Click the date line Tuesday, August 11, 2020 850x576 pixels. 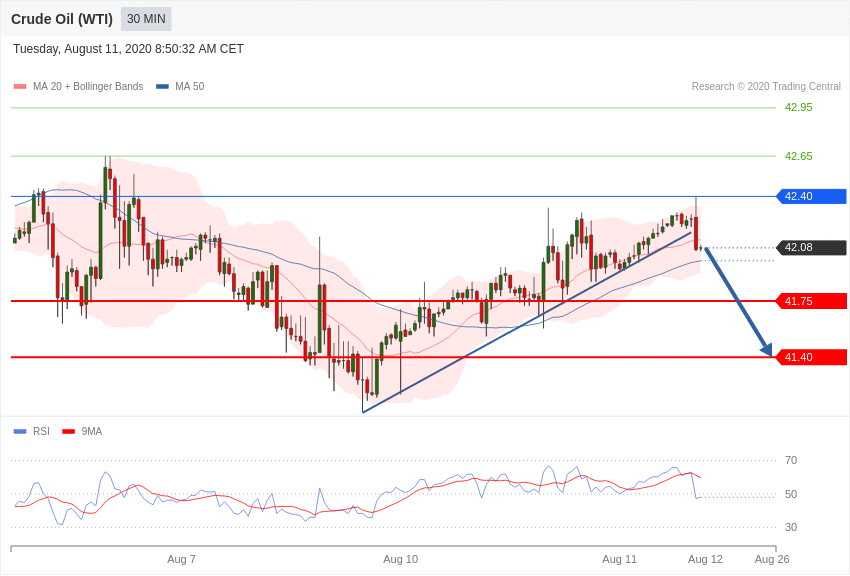coord(128,49)
